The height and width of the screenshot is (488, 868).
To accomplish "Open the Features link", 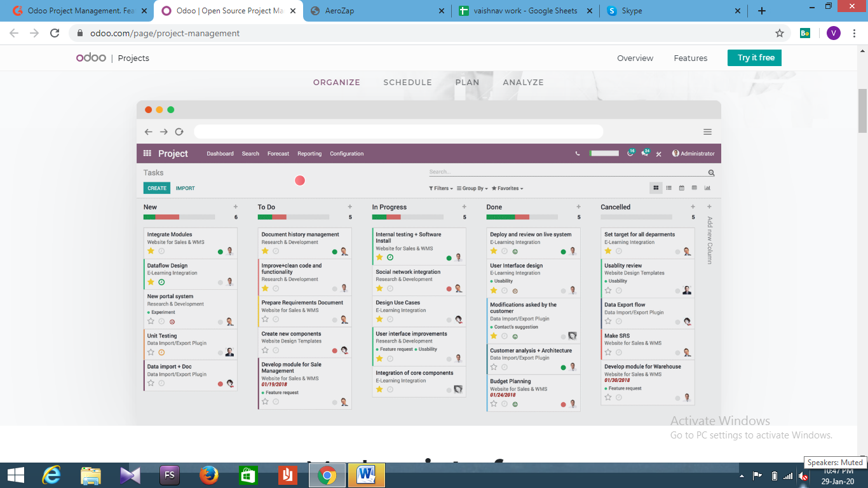I will [691, 58].
